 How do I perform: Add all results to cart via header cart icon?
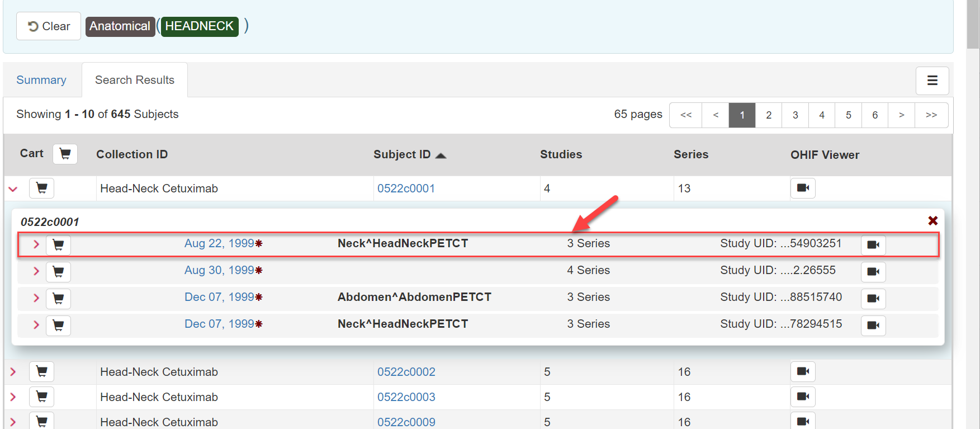click(x=65, y=154)
